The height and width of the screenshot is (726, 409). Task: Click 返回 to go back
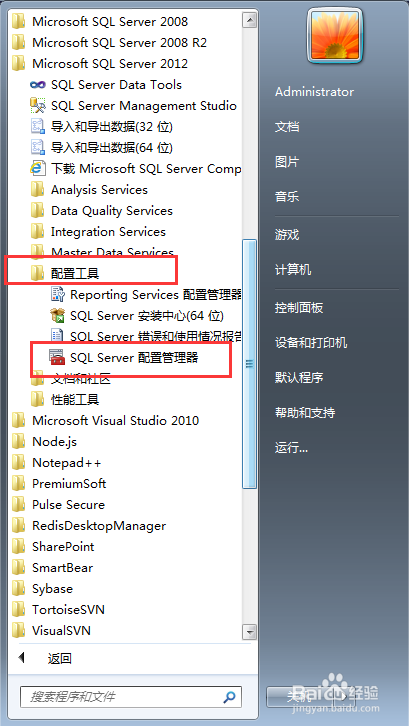coord(60,658)
